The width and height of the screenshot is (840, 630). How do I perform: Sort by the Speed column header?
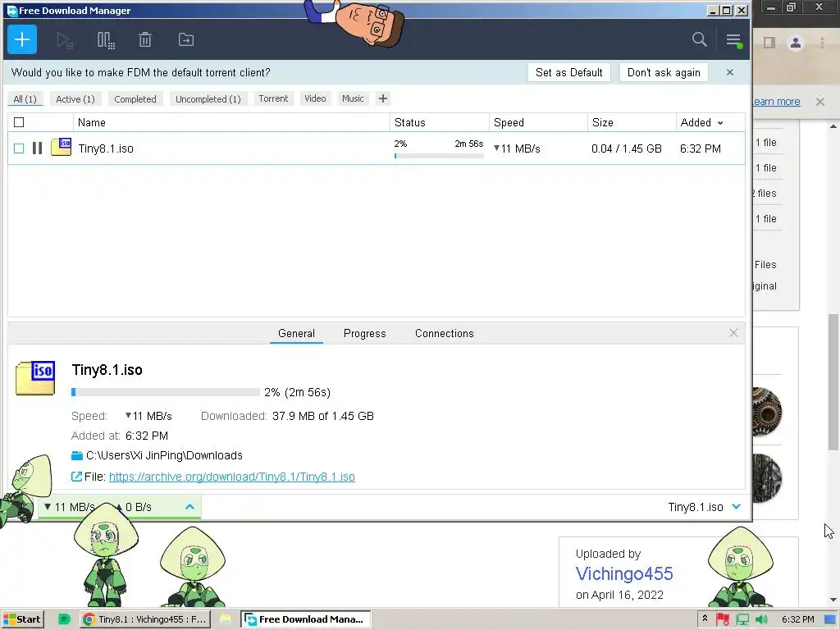coord(538,123)
